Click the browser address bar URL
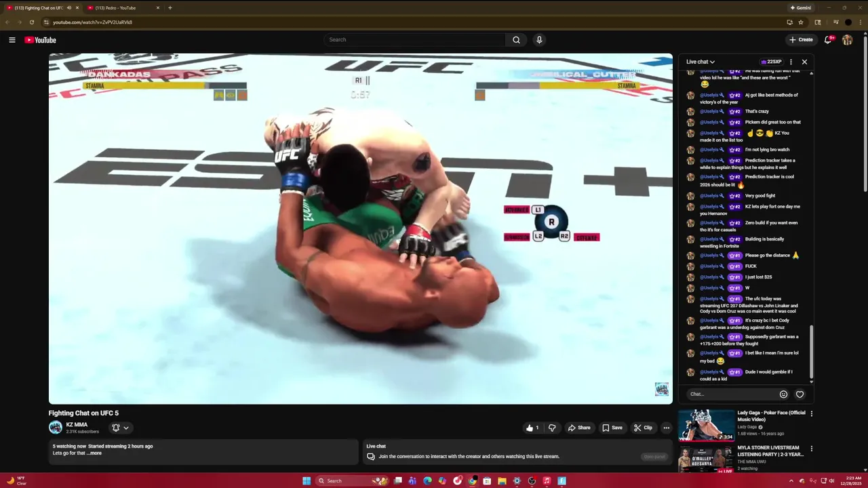The width and height of the screenshot is (868, 488). click(92, 22)
